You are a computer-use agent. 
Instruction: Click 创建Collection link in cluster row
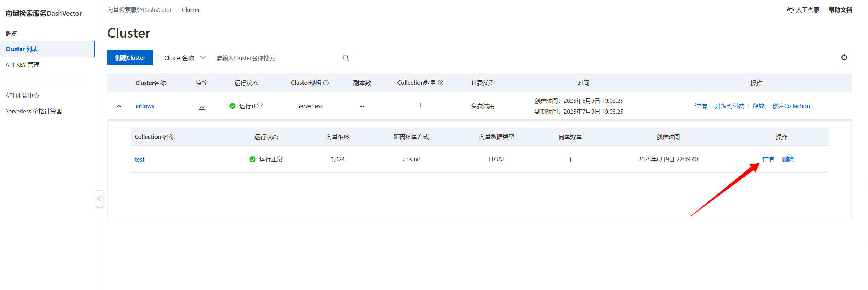pos(791,106)
